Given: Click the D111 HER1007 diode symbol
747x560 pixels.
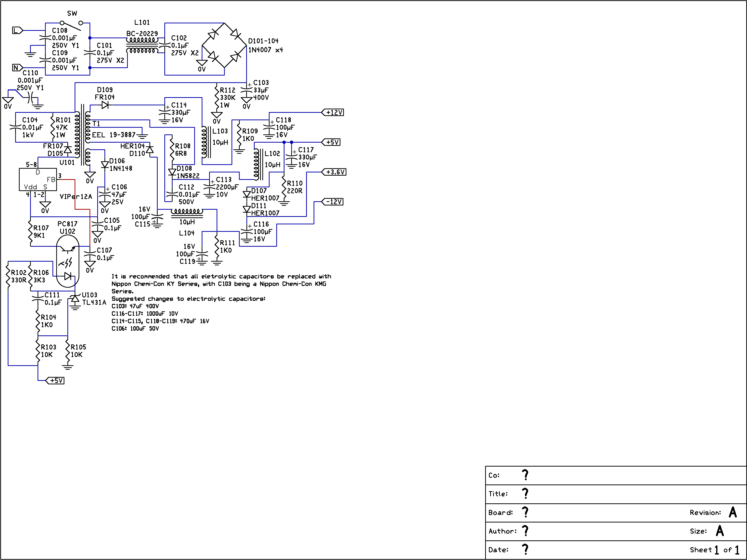Looking at the screenshot, I should coord(247,209).
